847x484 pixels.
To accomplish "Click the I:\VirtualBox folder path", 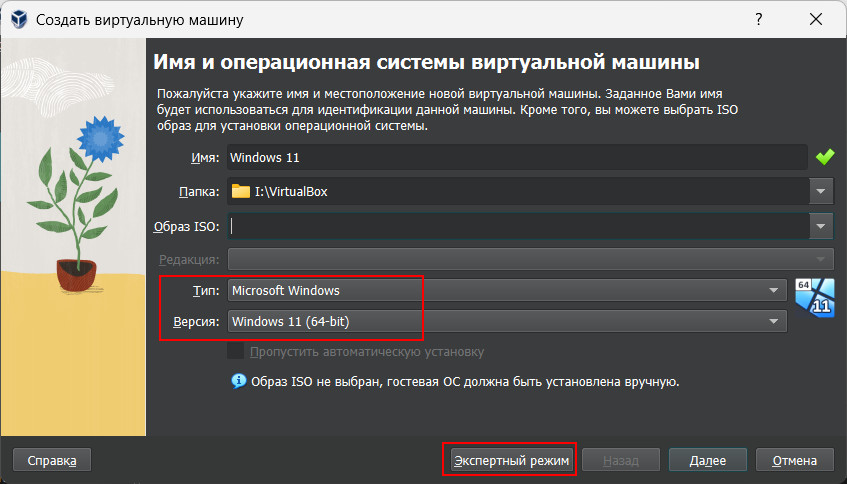I will (291, 191).
